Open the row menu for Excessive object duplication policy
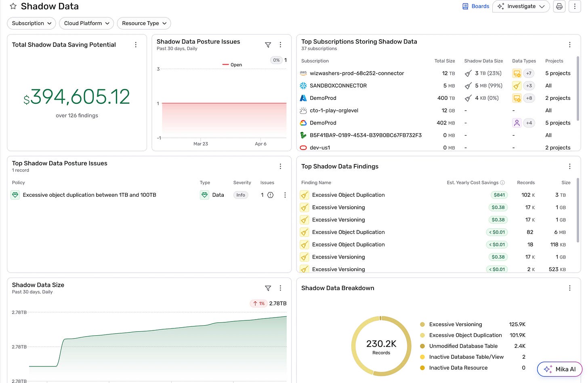Screen dimensions: 588x383 pos(285,195)
